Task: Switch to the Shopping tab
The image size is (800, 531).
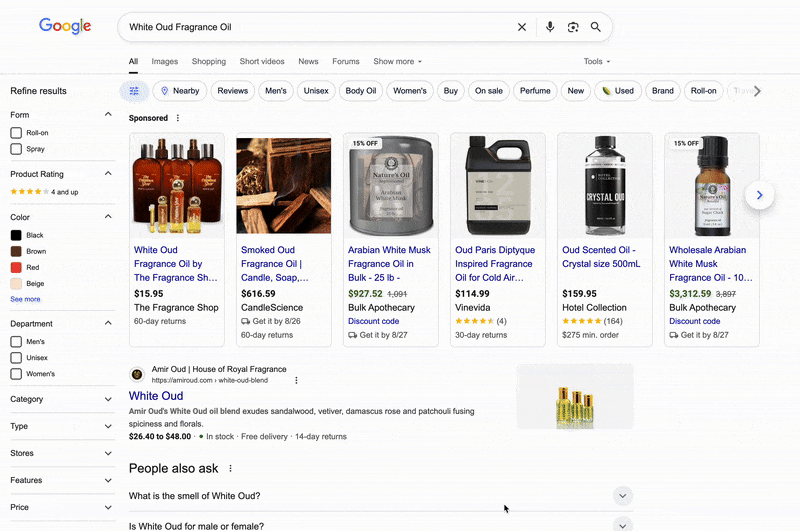Action: (x=209, y=61)
